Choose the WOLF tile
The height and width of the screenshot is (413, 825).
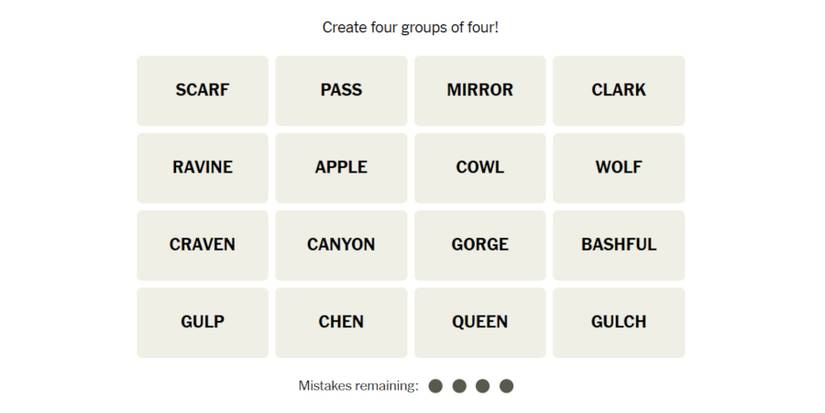618,167
